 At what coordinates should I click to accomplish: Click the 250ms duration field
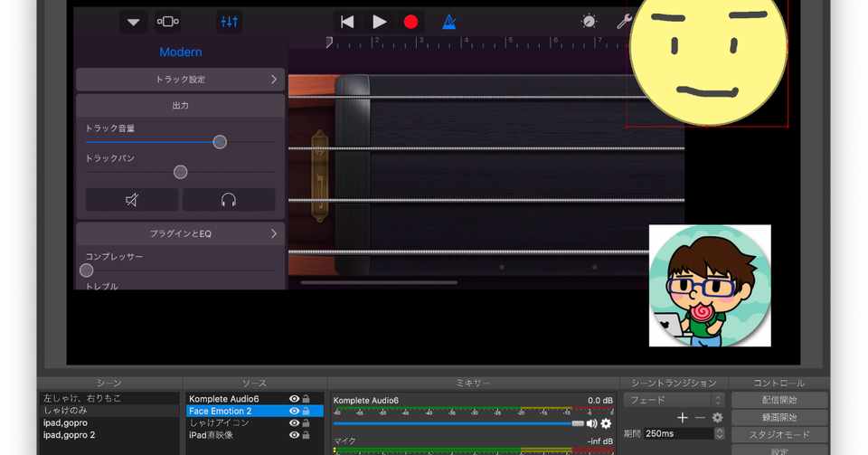679,434
